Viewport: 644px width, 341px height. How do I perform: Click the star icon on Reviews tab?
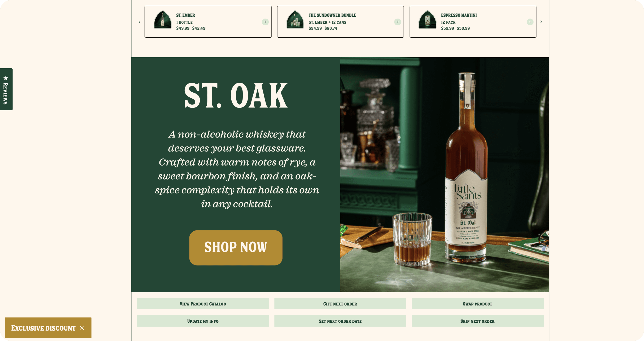[6, 78]
